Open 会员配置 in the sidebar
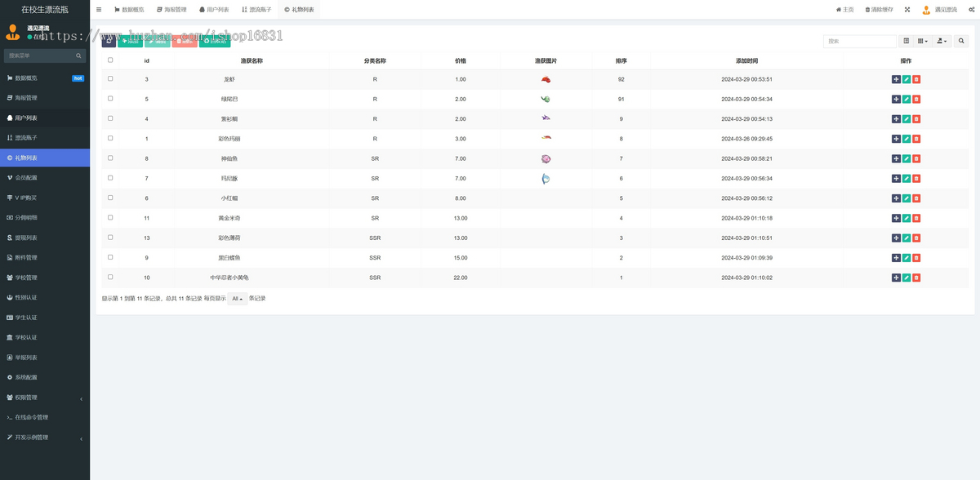The height and width of the screenshot is (480, 980). (45, 177)
